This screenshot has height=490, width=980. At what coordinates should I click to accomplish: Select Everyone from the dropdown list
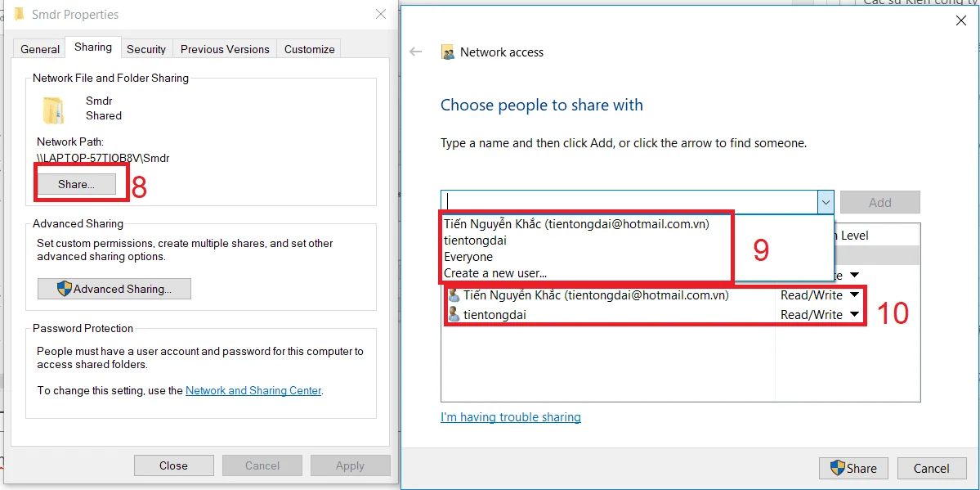click(468, 257)
